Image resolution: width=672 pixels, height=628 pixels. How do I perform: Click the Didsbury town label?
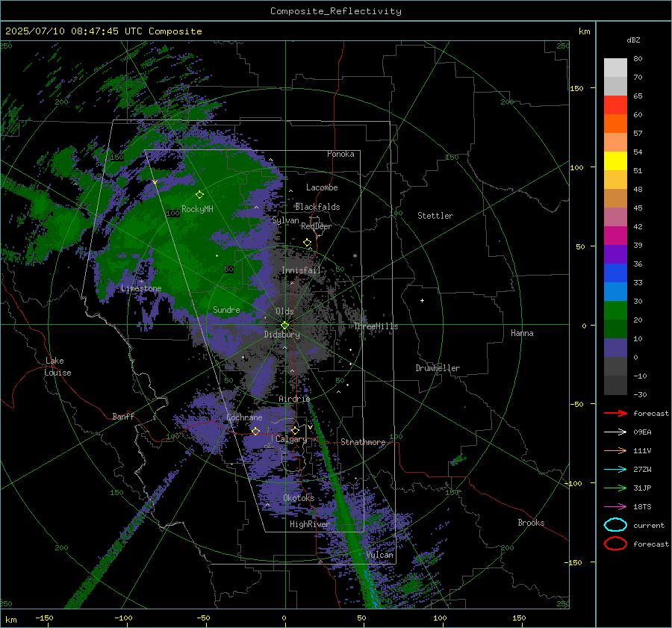coord(281,335)
